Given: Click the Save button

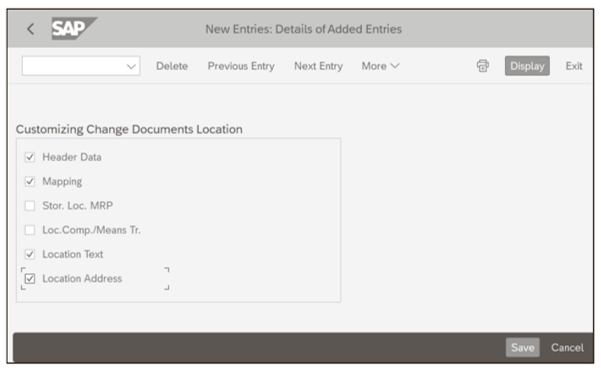Looking at the screenshot, I should (x=522, y=347).
